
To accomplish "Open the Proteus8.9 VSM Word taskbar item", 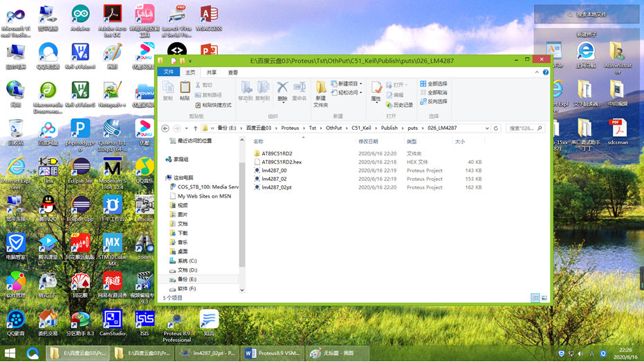I will tap(273, 353).
